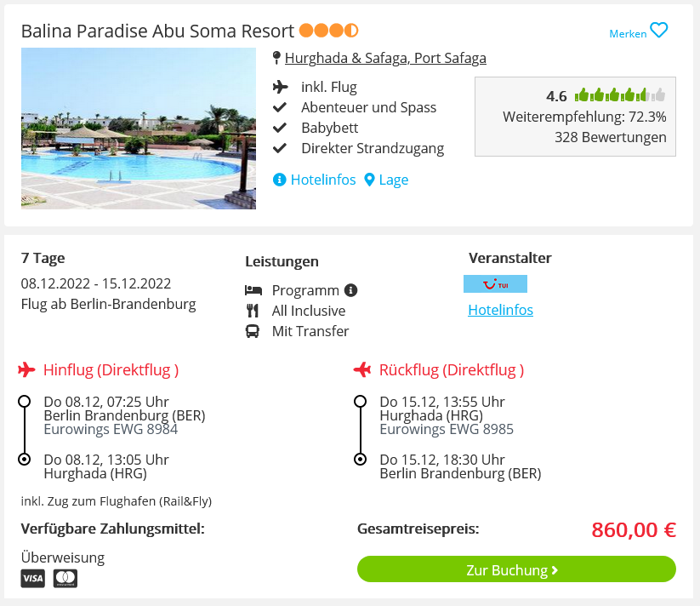Click the red return flight plane icon
Screen dimensions: 700x606
coord(363,369)
